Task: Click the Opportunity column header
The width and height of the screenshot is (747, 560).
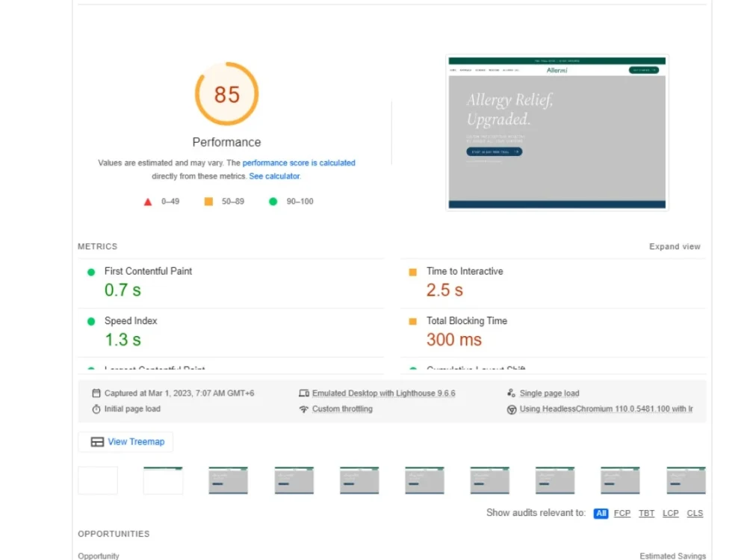Action: 98,556
